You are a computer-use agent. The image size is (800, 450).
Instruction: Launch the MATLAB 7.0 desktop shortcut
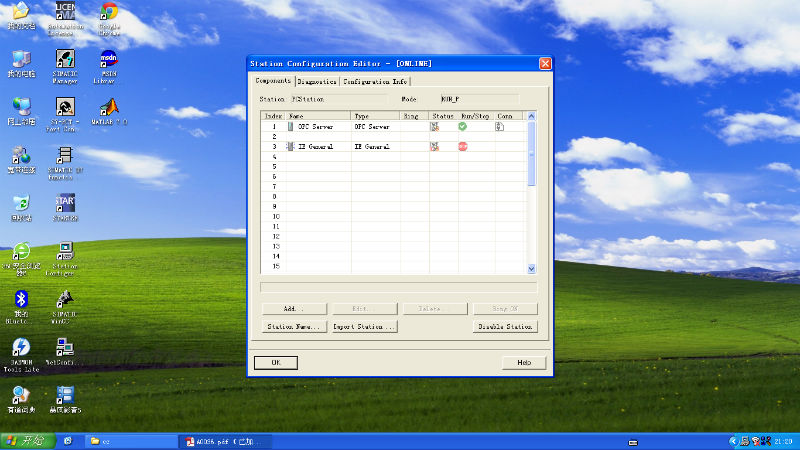pyautogui.click(x=109, y=111)
